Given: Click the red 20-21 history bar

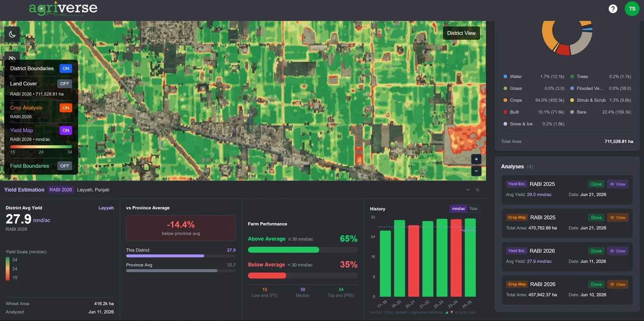Looking at the screenshot, I should tap(413, 261).
